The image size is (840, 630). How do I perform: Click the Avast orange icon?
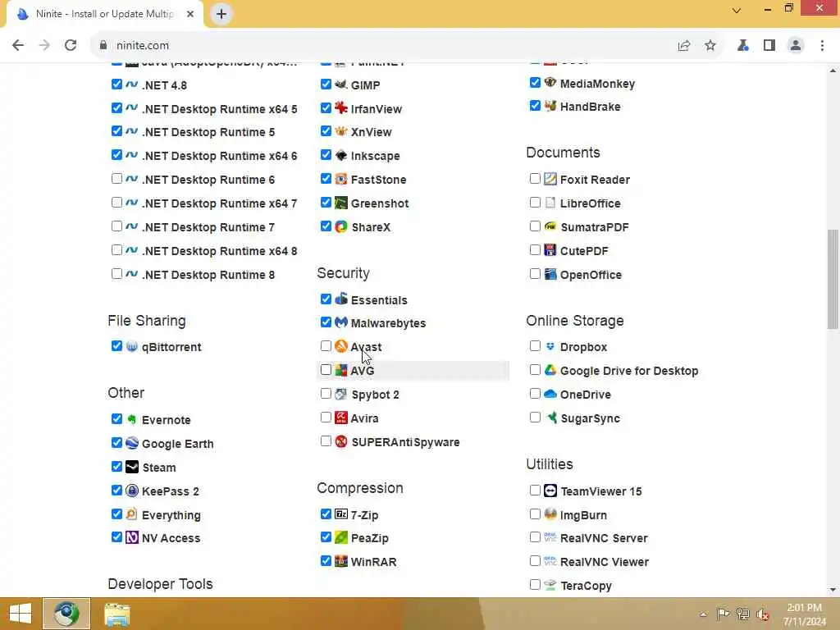pyautogui.click(x=341, y=346)
